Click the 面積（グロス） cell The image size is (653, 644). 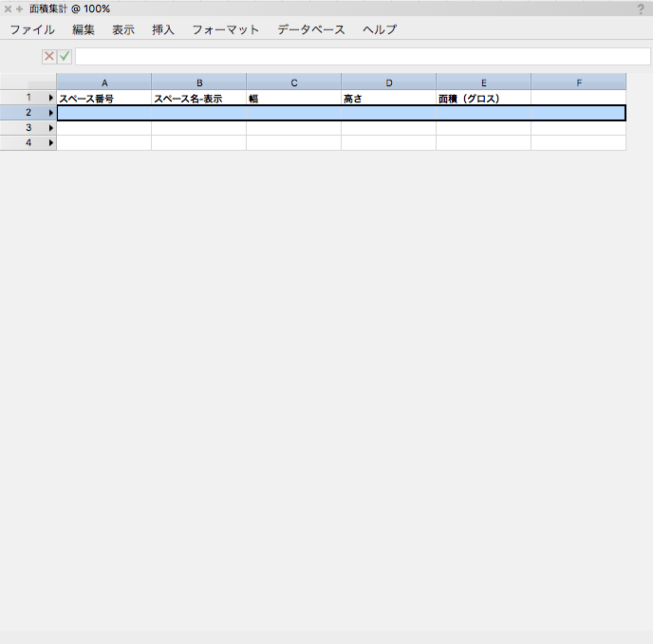pos(484,98)
